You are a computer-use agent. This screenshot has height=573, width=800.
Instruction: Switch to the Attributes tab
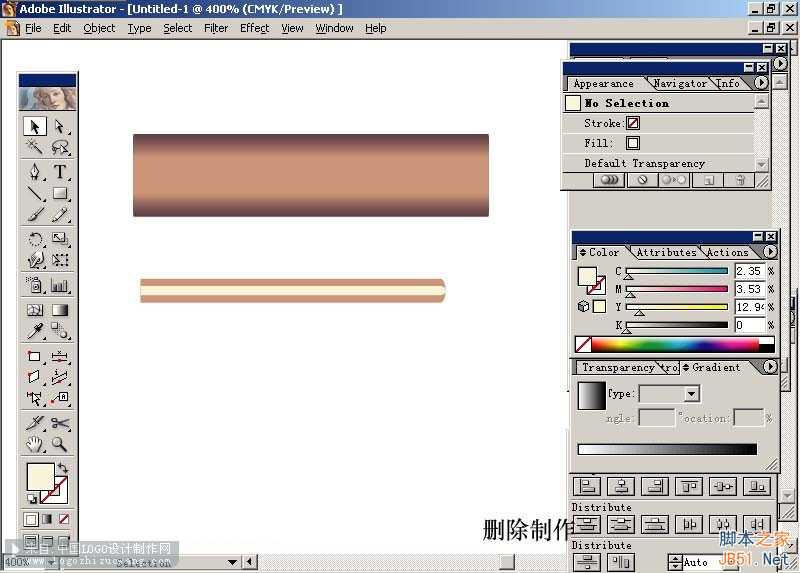666,252
